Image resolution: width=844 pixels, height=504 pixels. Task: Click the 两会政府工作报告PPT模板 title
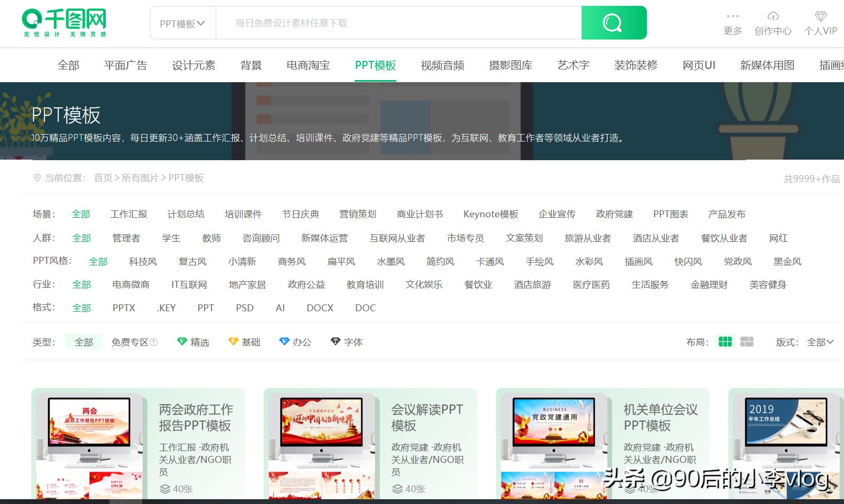pos(196,418)
